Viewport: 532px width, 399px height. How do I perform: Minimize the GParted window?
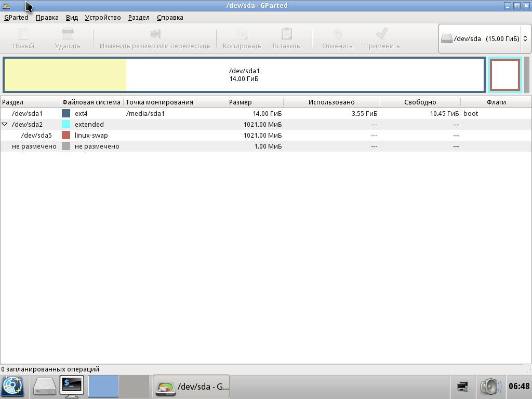coord(508,5)
